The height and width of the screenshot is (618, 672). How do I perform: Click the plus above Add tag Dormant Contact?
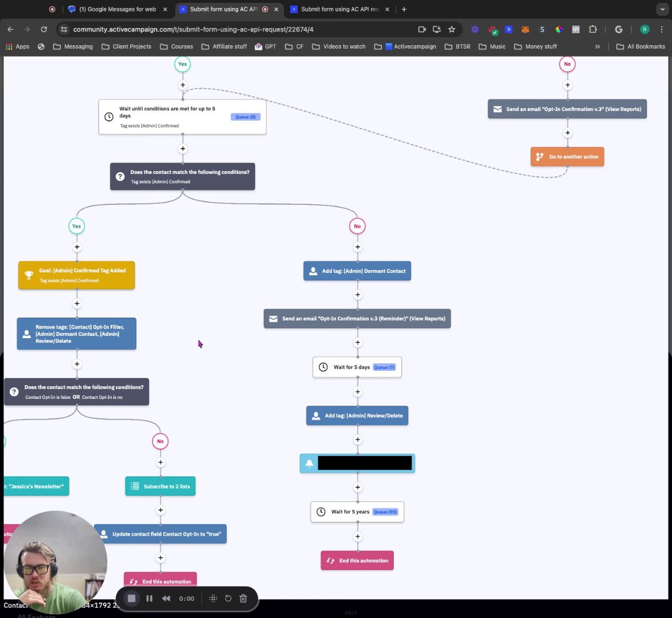pos(357,247)
